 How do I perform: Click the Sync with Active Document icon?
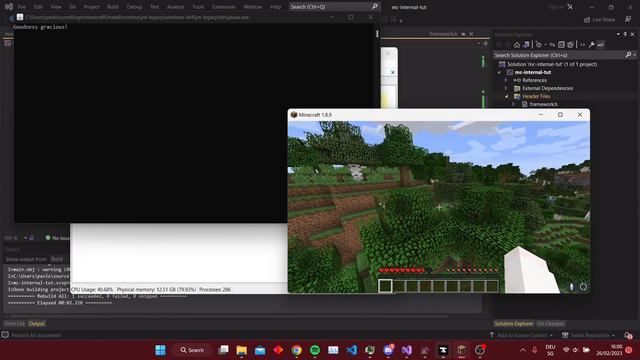coord(552,45)
